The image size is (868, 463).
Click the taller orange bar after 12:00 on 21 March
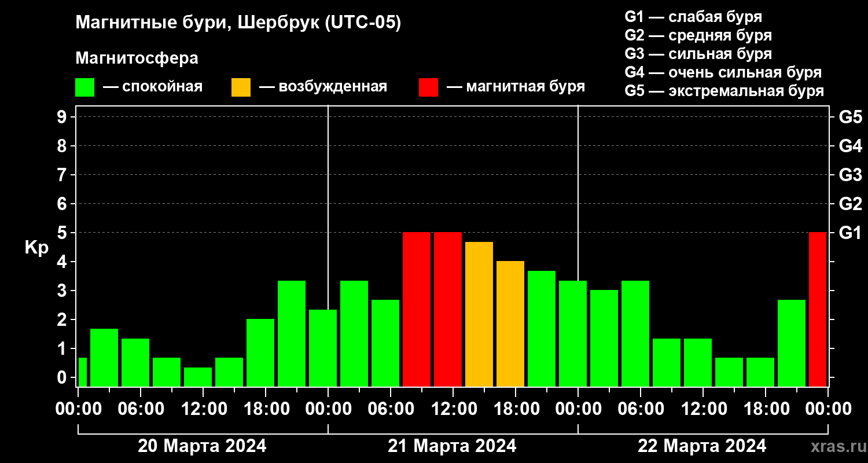pos(479,314)
